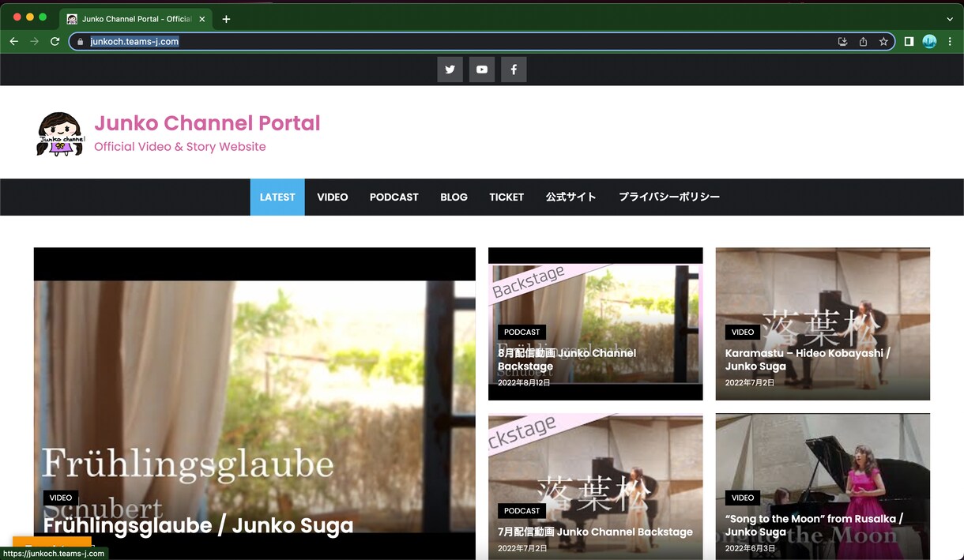
Task: Expand the tab search chevron
Action: pyautogui.click(x=950, y=19)
